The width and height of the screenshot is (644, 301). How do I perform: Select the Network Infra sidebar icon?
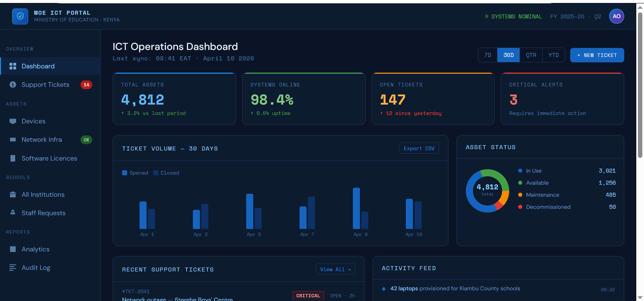click(x=13, y=140)
